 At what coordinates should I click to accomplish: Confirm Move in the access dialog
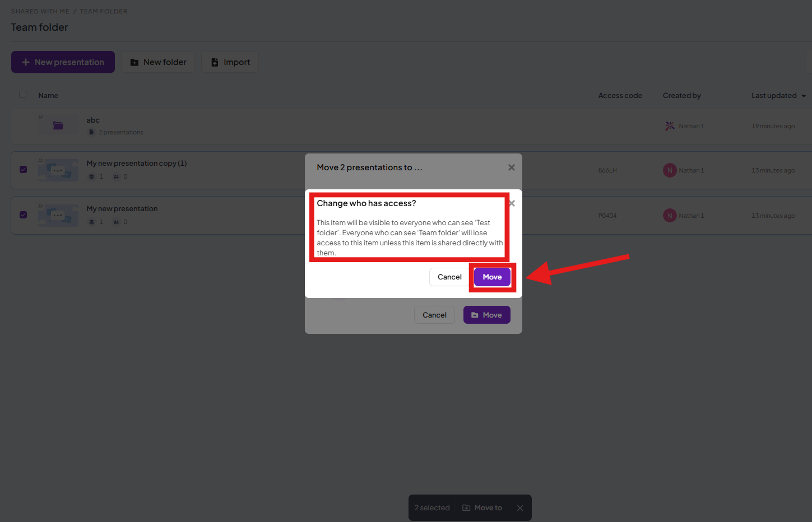(492, 277)
